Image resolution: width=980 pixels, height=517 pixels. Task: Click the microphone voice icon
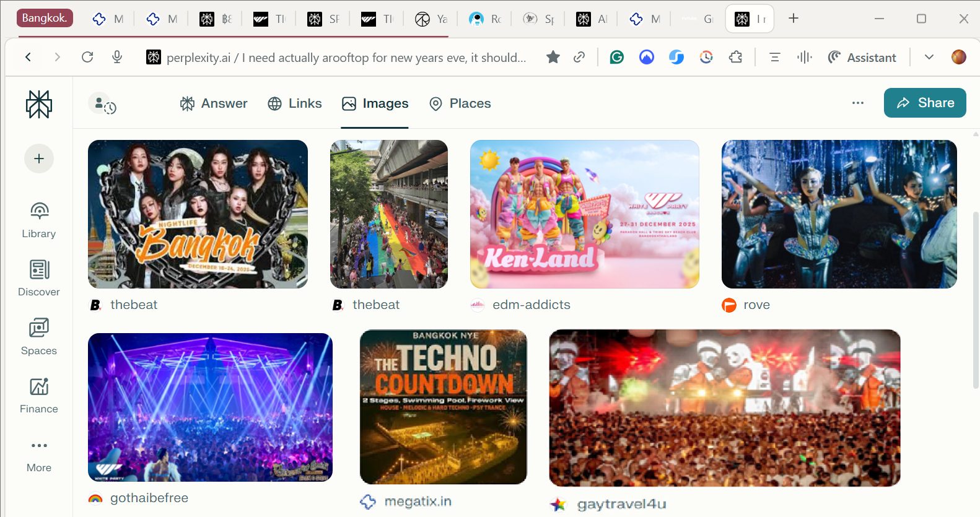tap(117, 57)
